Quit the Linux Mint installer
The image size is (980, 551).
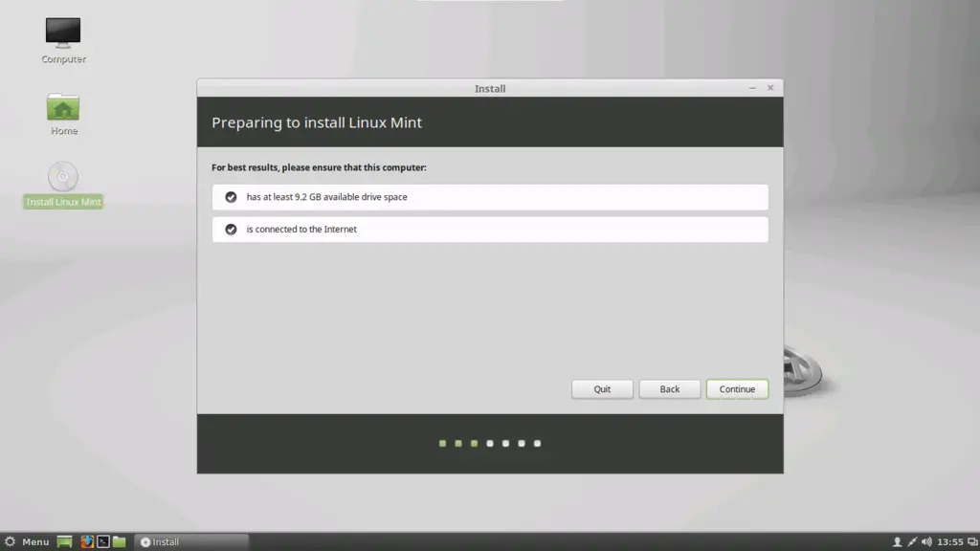point(602,389)
